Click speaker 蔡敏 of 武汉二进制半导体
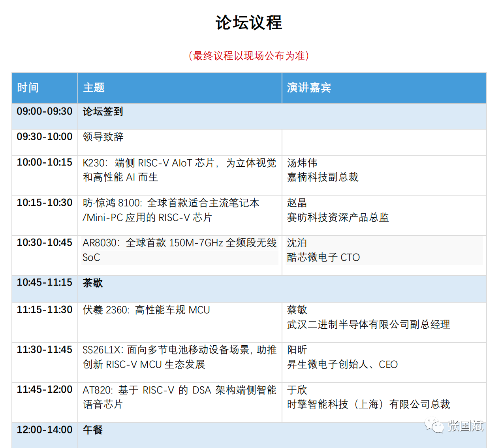Viewport: 500px width, 448px height. [x=297, y=310]
